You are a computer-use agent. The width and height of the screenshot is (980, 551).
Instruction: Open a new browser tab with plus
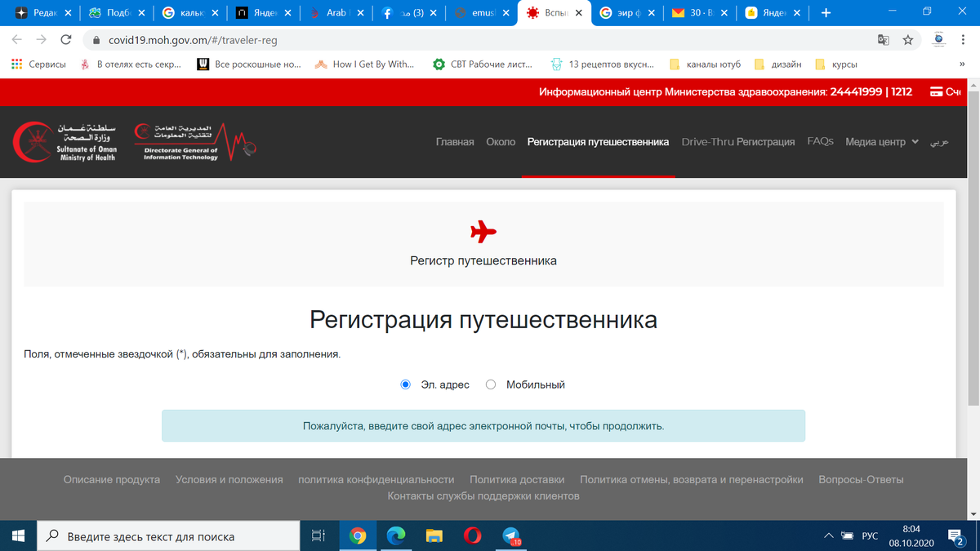click(x=826, y=13)
